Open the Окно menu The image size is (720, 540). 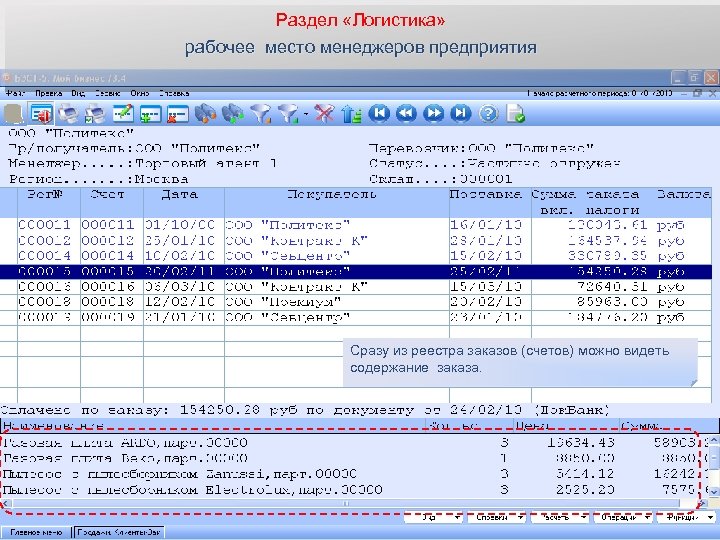tap(140, 93)
